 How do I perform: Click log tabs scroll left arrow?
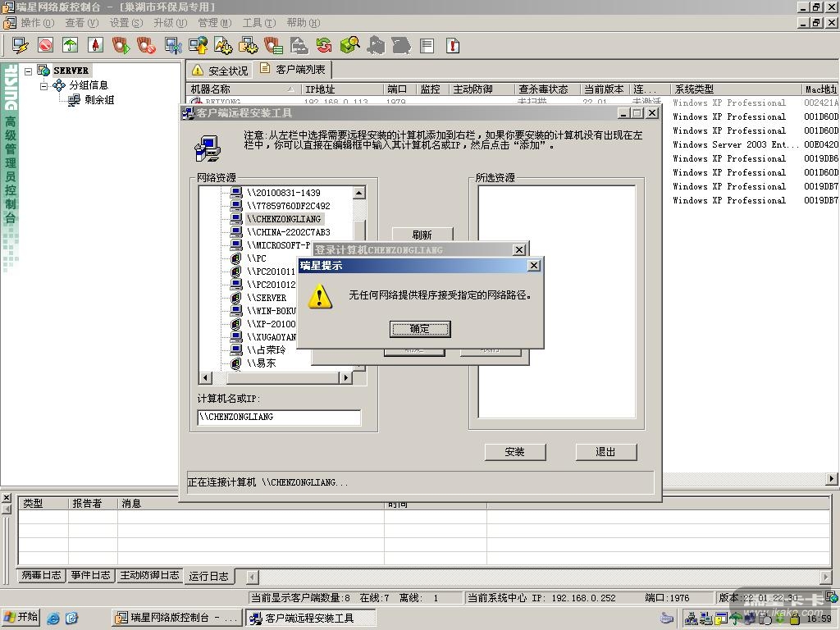(252, 577)
